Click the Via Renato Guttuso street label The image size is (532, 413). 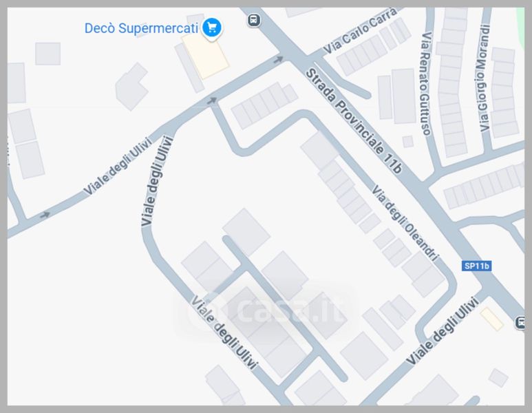[426, 83]
